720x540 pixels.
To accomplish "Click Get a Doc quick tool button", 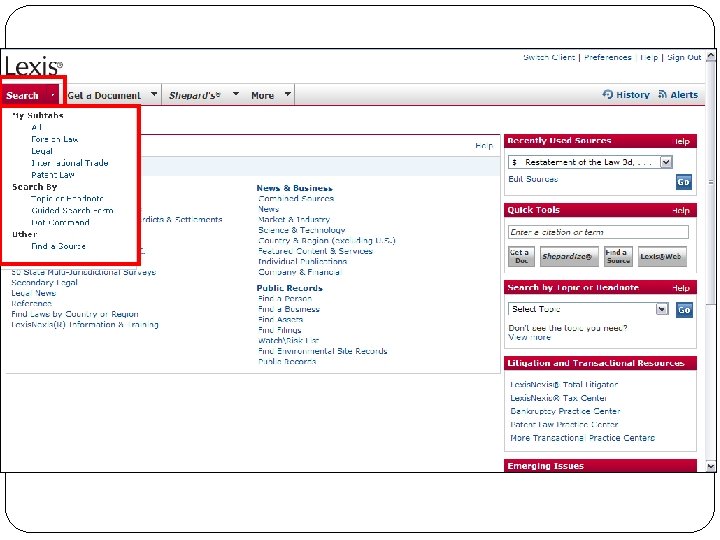I will [521, 256].
